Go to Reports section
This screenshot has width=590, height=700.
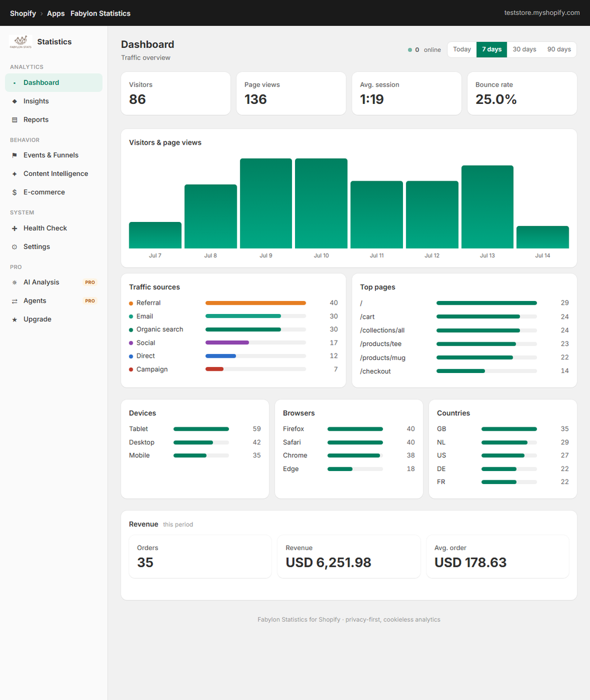(x=54, y=120)
